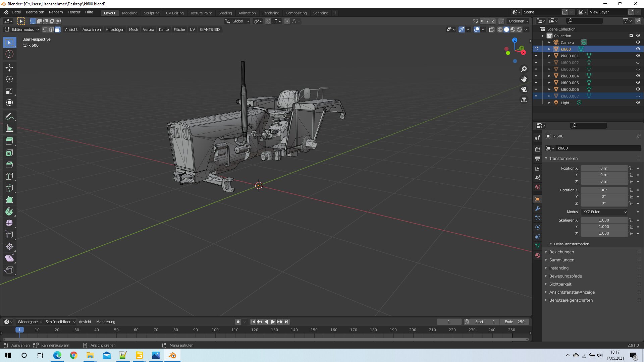Toggle Collection exclude checkbox
The image size is (644, 362).
coord(631,36)
